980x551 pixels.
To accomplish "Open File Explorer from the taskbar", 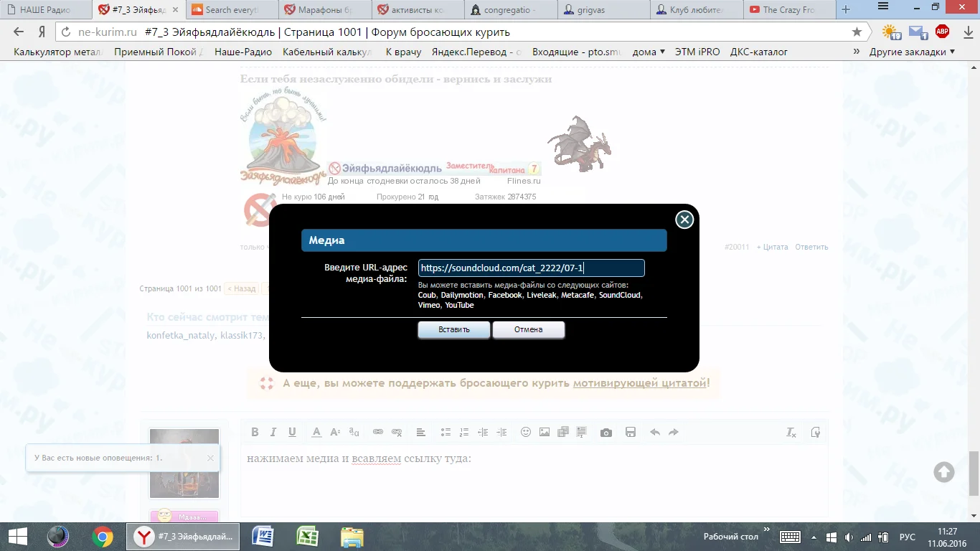I will coord(352,537).
